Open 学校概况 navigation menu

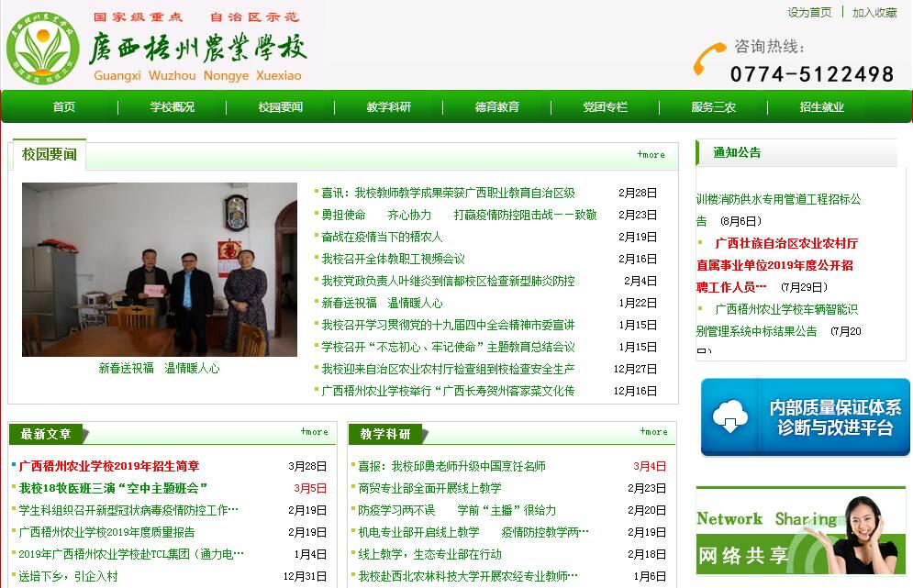(x=173, y=107)
